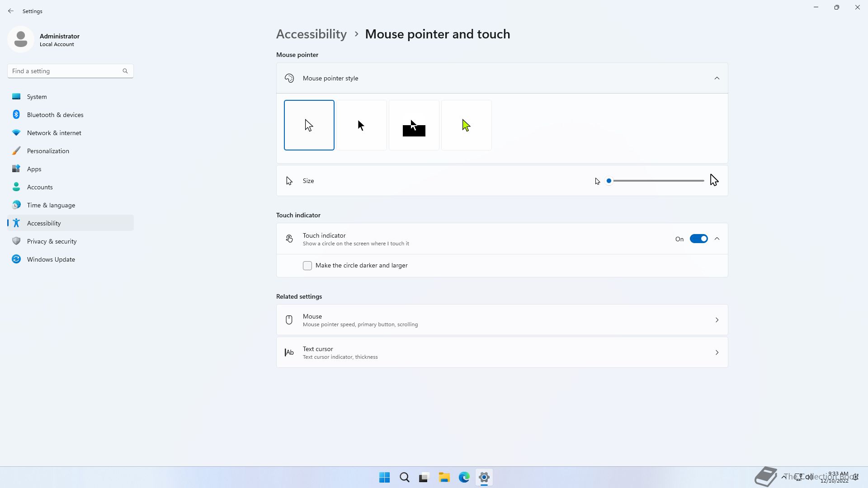The width and height of the screenshot is (868, 488).
Task: Select the inverted mouse pointer style
Action: pos(414,125)
